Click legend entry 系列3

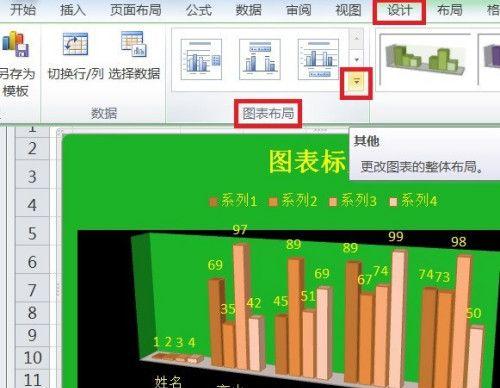click(358, 200)
